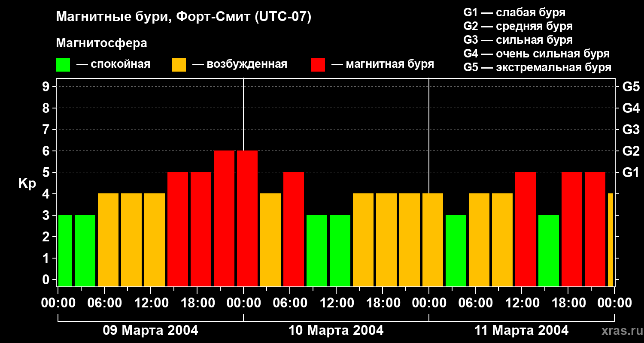Click the yellow bar for 10 March 03:00–06:00
The height and width of the screenshot is (343, 644).
click(270, 240)
